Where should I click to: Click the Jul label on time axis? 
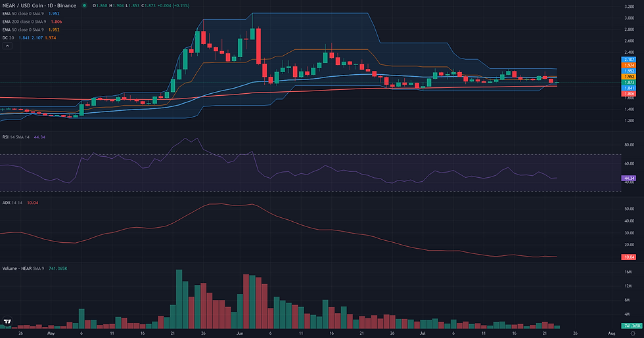pos(423,333)
